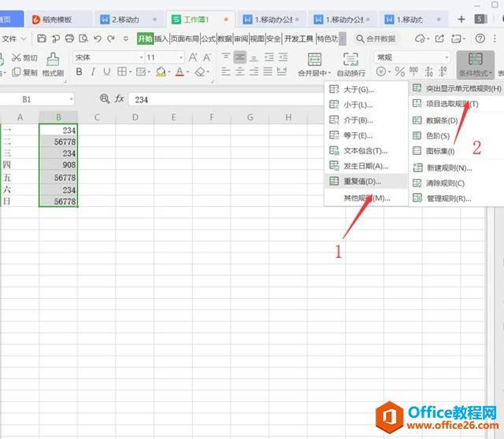This screenshot has height=439, width=504.
Task: Click the eraser clear-format icon
Action: (200, 72)
